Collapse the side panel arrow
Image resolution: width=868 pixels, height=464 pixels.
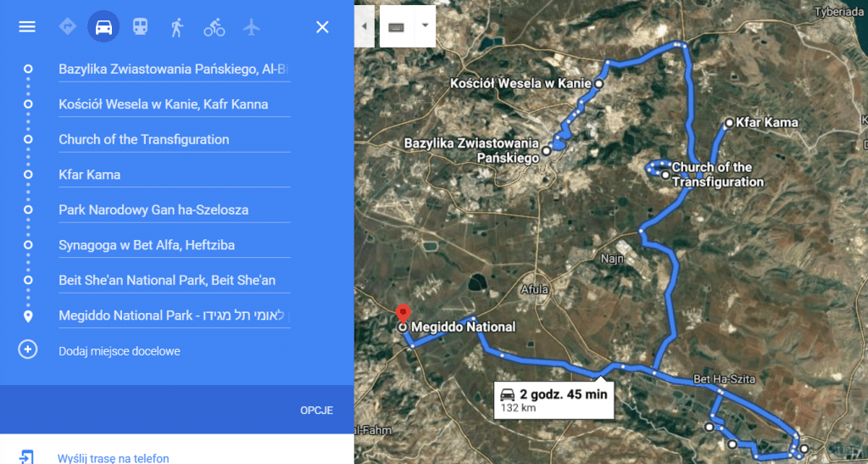coord(364,26)
